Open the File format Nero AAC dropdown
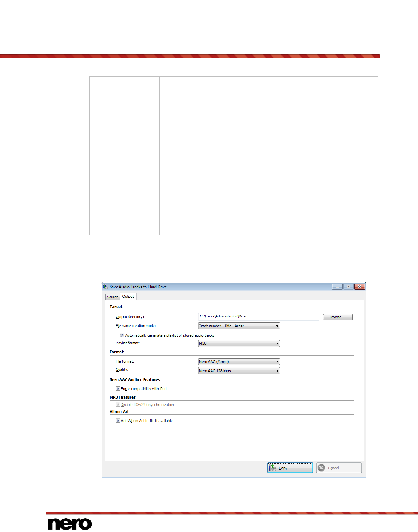 click(239, 362)
